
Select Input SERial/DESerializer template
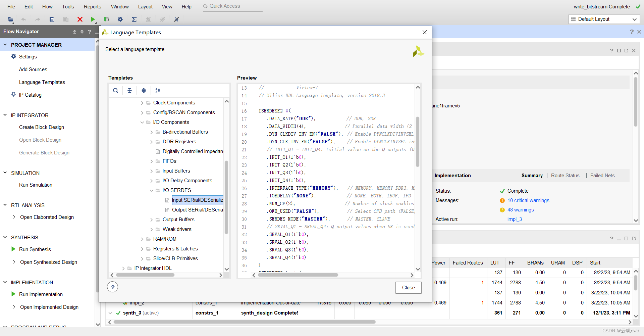[x=197, y=200]
